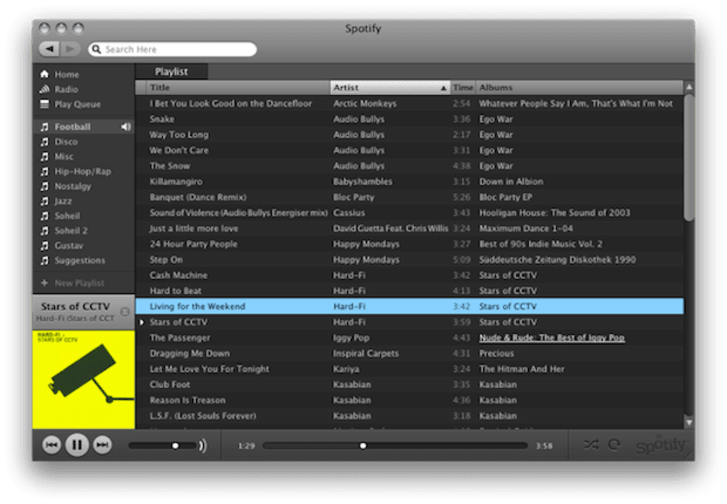Select the track Let Me Love You For Tonight

click(409, 369)
